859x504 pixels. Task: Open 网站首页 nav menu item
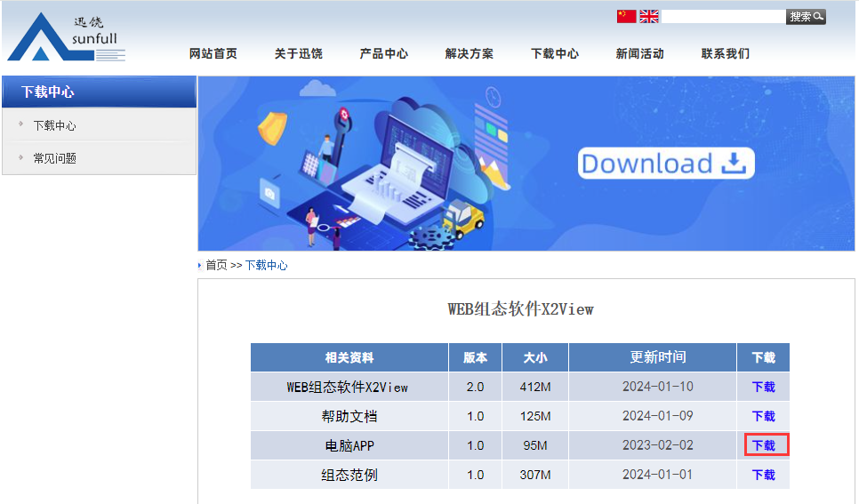click(x=213, y=53)
